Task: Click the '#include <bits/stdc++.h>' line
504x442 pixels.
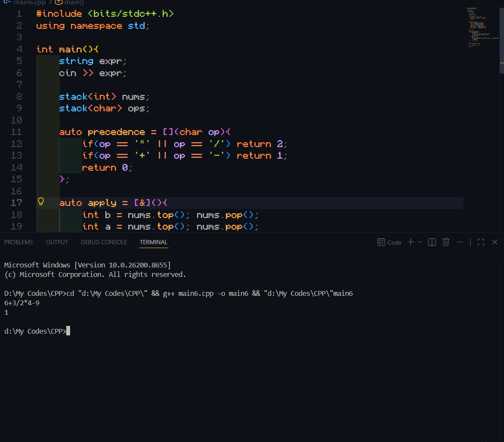Action: [x=105, y=13]
